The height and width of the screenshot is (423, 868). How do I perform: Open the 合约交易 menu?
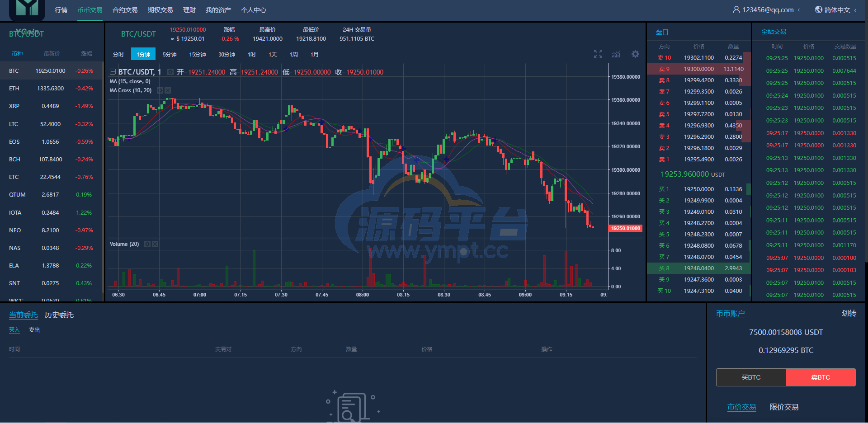[x=125, y=10]
